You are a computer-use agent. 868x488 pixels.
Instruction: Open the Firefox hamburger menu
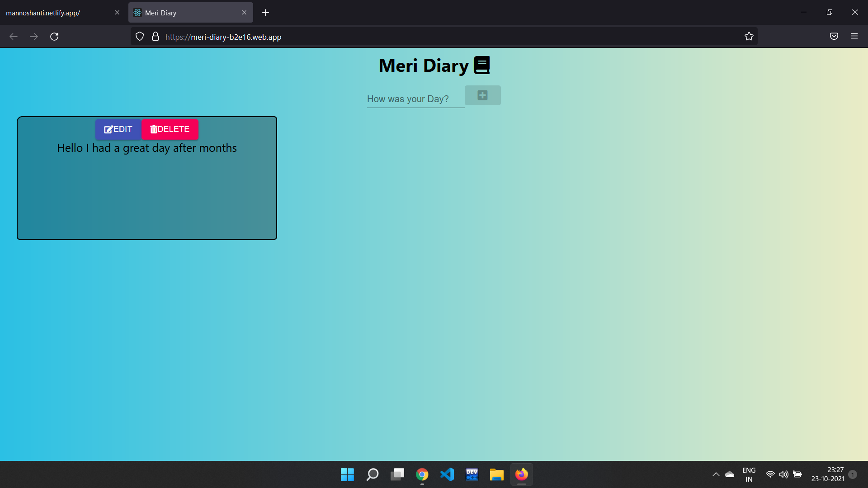(x=854, y=37)
